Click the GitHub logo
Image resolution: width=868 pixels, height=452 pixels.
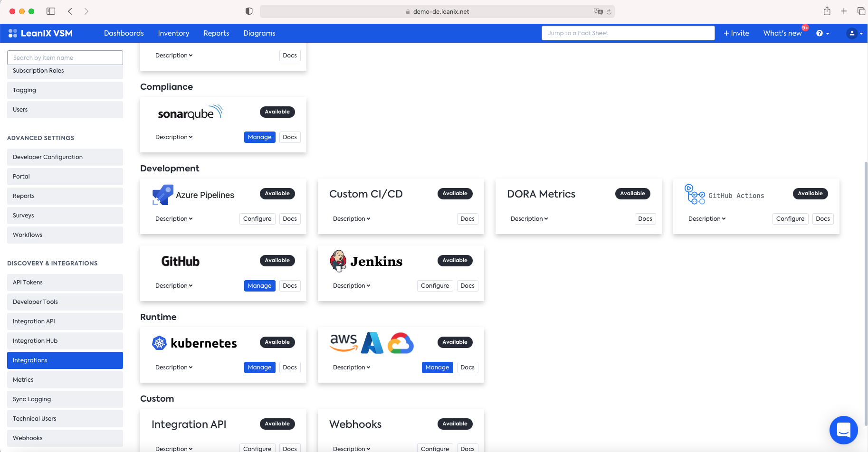pos(181,261)
